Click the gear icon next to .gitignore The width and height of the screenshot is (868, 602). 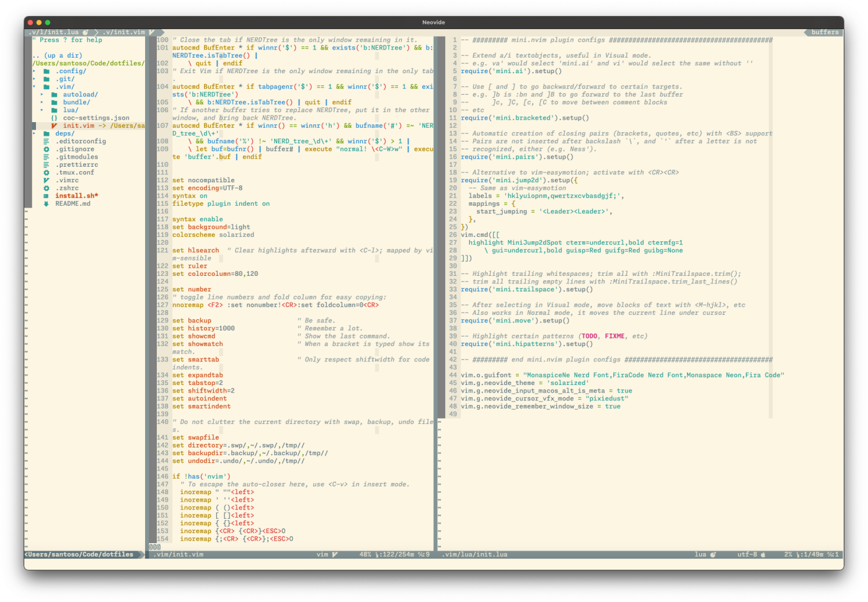(x=46, y=149)
